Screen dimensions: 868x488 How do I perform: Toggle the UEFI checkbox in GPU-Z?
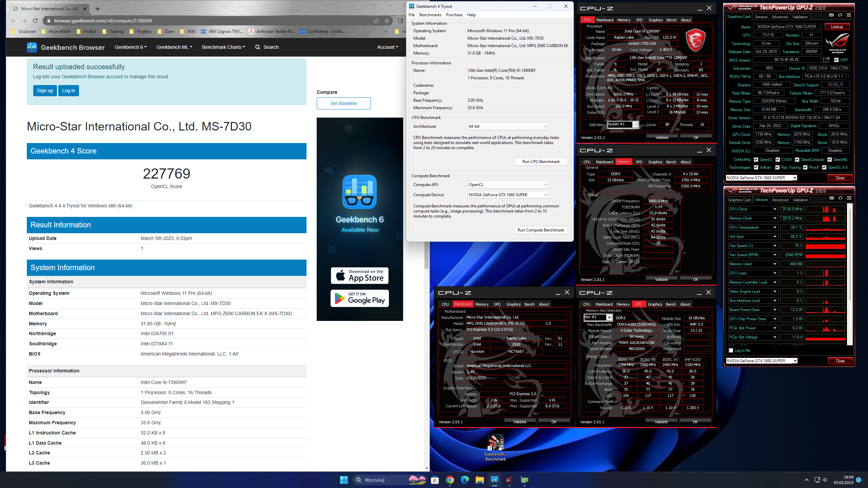point(836,60)
